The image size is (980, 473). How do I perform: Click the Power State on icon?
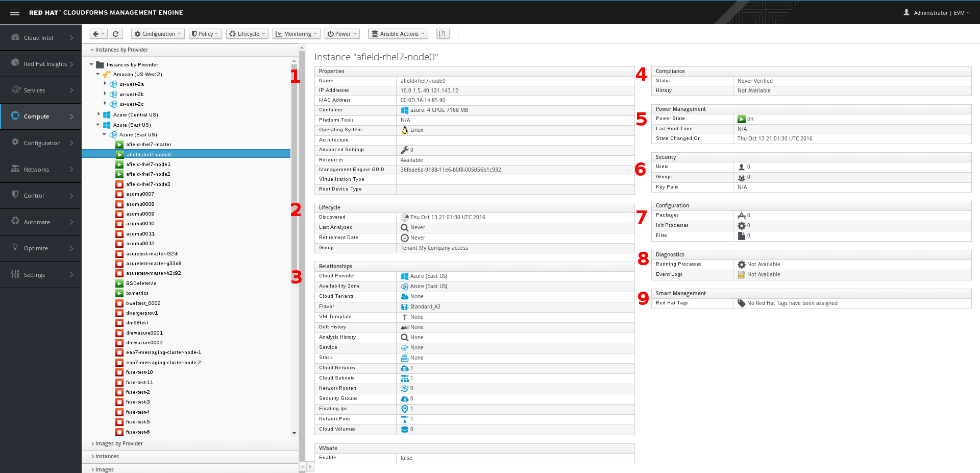[742, 119]
